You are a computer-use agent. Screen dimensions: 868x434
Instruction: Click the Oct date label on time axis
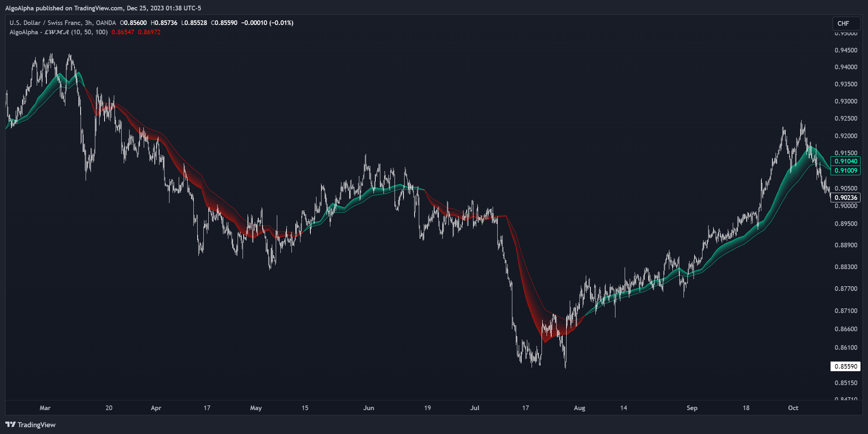click(x=793, y=408)
